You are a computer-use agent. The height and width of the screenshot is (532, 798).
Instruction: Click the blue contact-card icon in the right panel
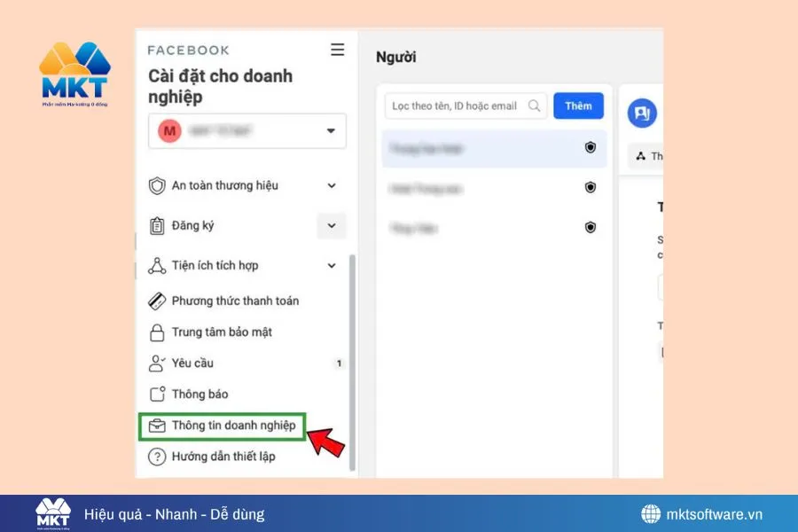pos(641,113)
